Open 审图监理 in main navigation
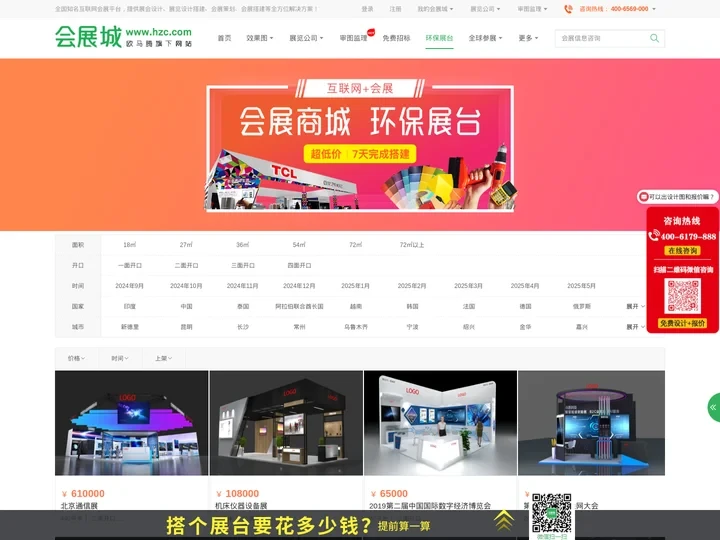The height and width of the screenshot is (540, 720). click(353, 38)
